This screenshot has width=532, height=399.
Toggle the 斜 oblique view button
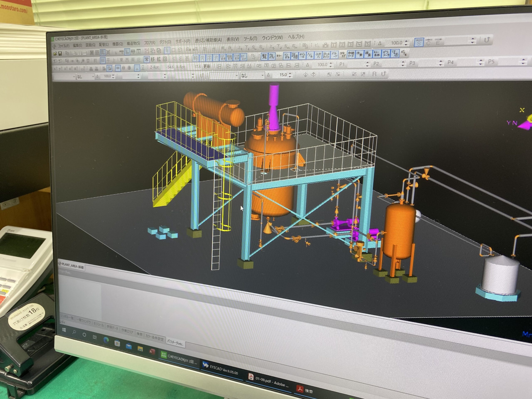click(x=102, y=60)
